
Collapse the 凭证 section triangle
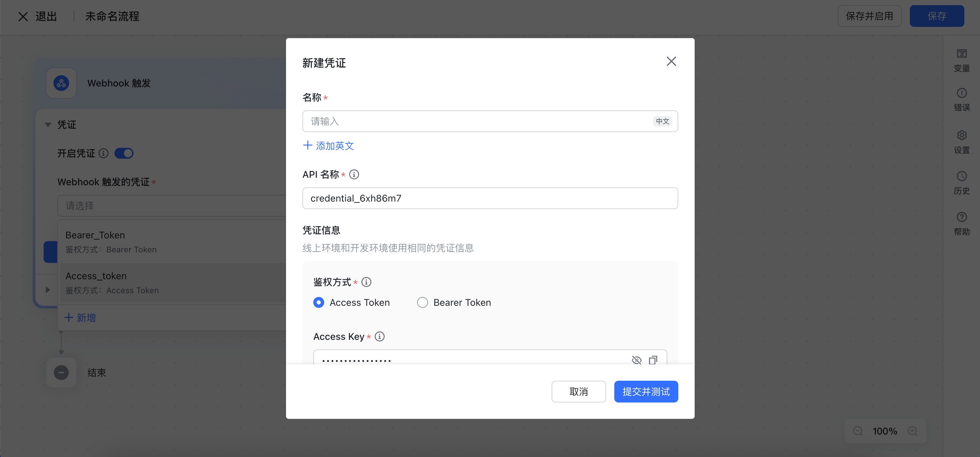point(48,125)
